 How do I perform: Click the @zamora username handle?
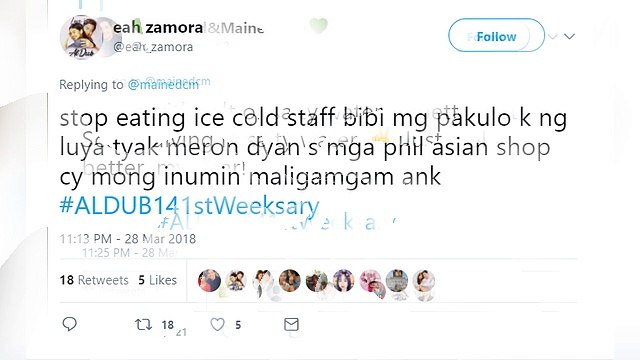point(153,47)
